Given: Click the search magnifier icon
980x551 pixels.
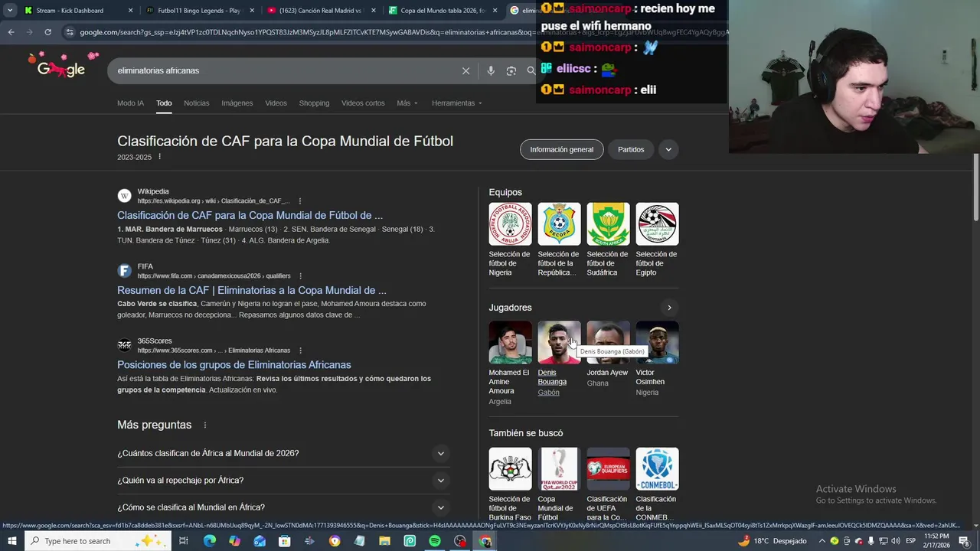Looking at the screenshot, I should pyautogui.click(x=531, y=70).
